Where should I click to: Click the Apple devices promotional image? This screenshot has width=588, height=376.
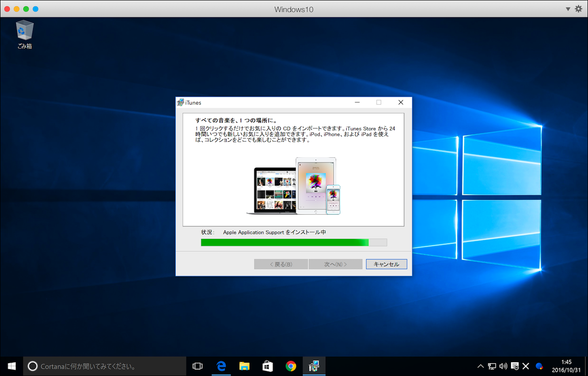(294, 185)
